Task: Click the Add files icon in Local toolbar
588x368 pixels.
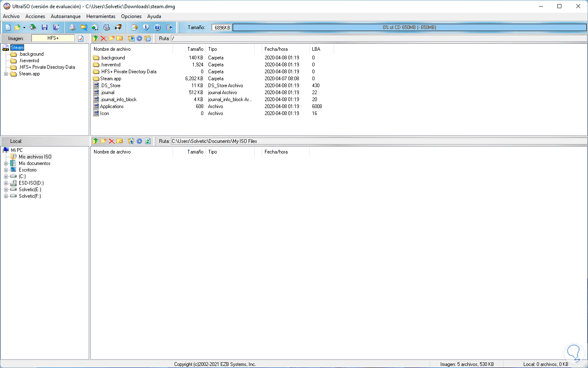Action: point(131,141)
